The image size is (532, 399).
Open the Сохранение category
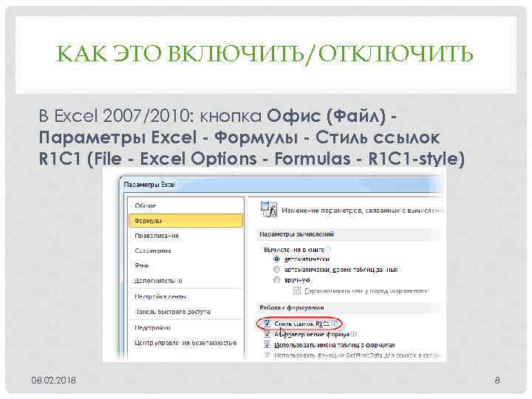[x=153, y=250]
